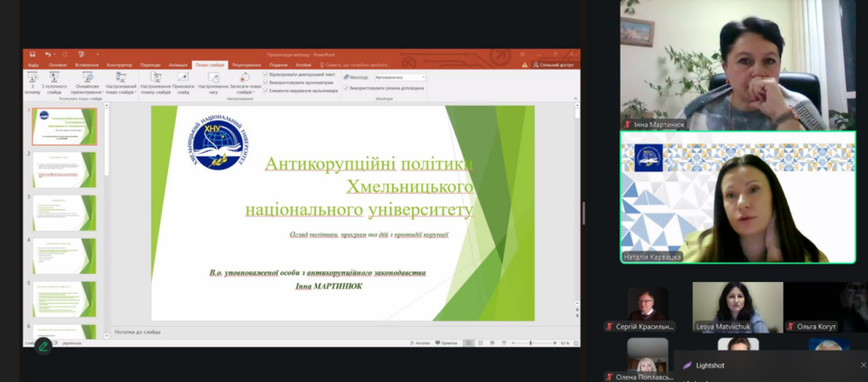868x382 pixels.
Task: Toggle 'Відтворювати дикторський текст' checkbox
Action: (266, 75)
